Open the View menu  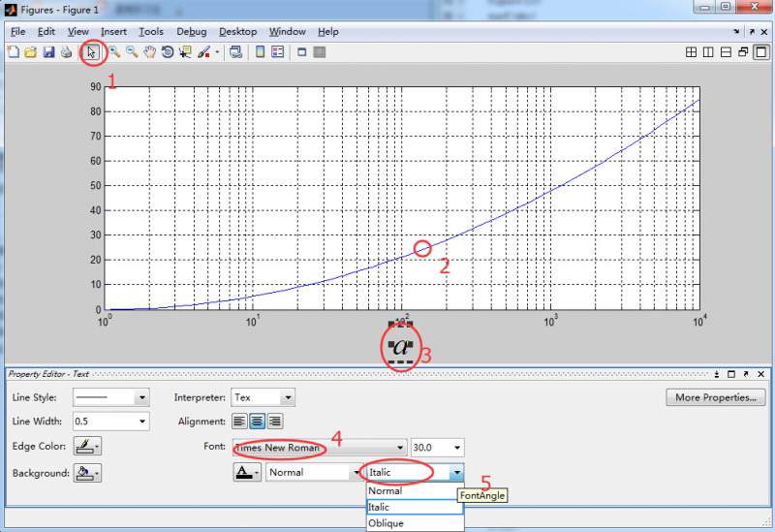[x=78, y=32]
